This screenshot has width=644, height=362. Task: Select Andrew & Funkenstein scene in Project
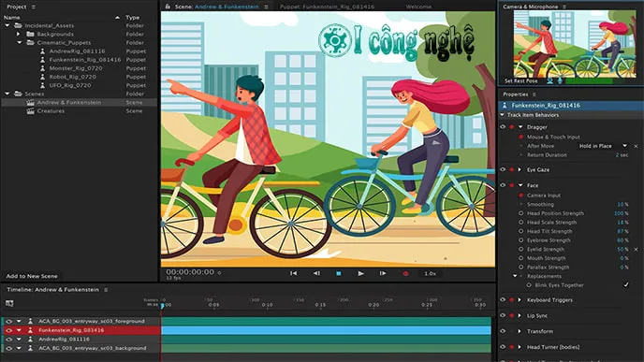pyautogui.click(x=69, y=103)
